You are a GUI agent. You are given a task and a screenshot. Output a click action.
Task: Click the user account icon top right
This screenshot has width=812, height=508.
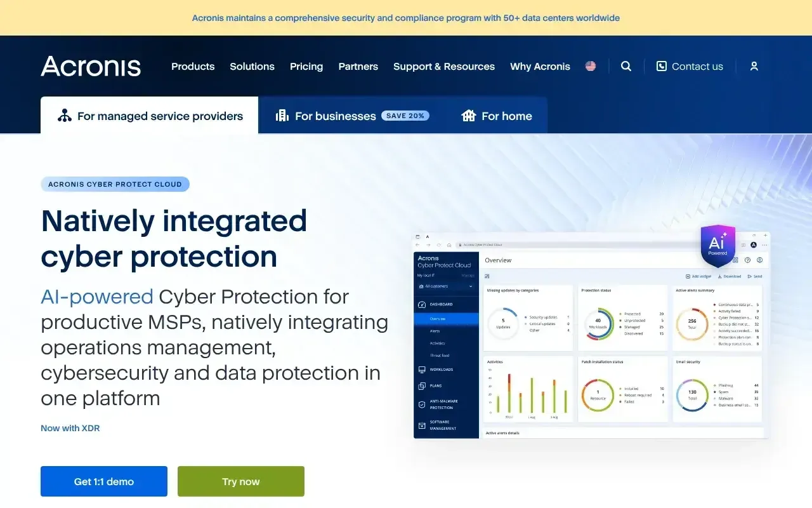[x=754, y=66]
